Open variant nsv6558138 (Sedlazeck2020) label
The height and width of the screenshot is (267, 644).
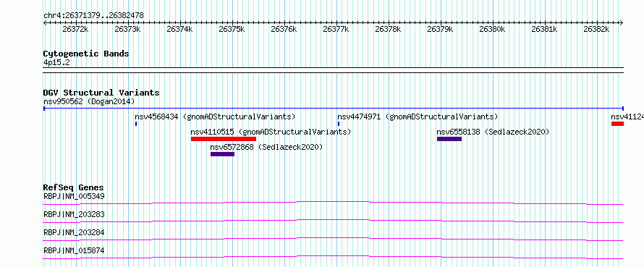pyautogui.click(x=493, y=132)
